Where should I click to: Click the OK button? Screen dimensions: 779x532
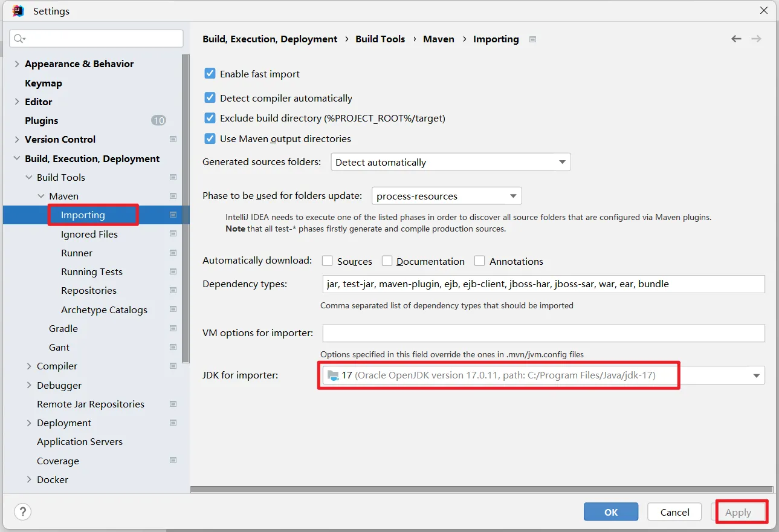click(x=611, y=512)
